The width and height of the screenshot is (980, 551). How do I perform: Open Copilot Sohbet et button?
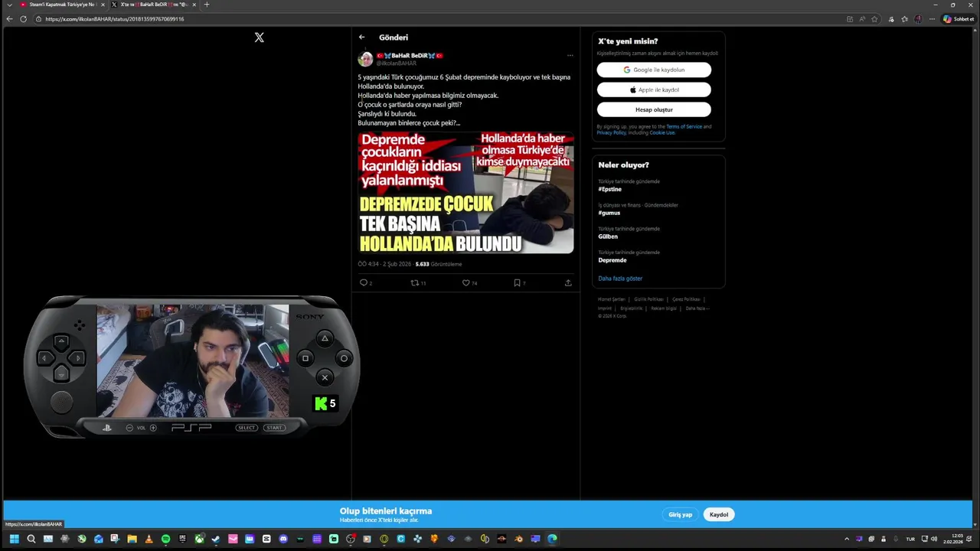(x=958, y=19)
